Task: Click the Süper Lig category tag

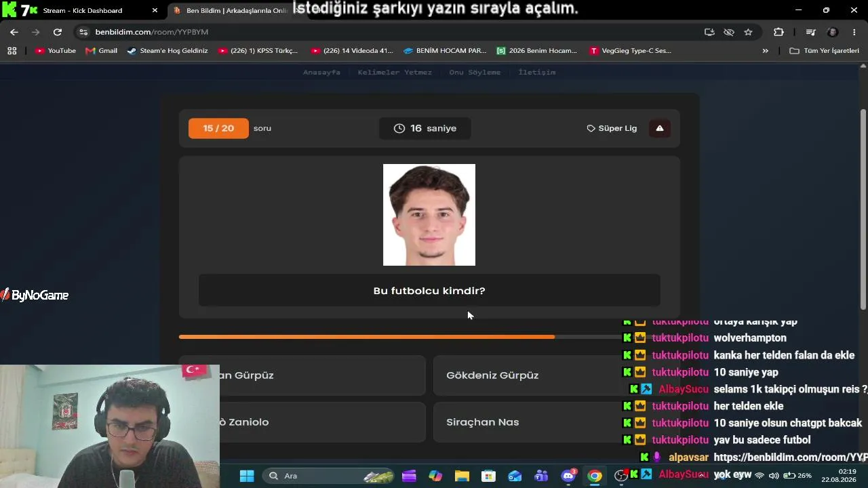Action: tap(612, 128)
